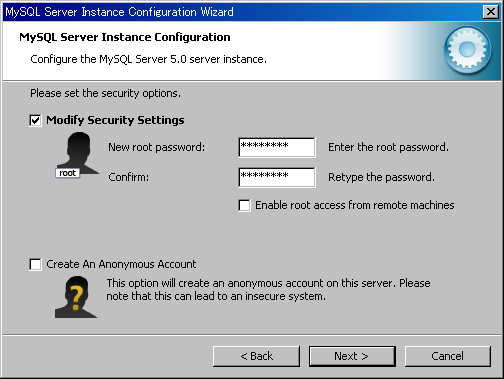Click the anonymous account warning text
The width and height of the screenshot is (504, 379).
point(268,290)
